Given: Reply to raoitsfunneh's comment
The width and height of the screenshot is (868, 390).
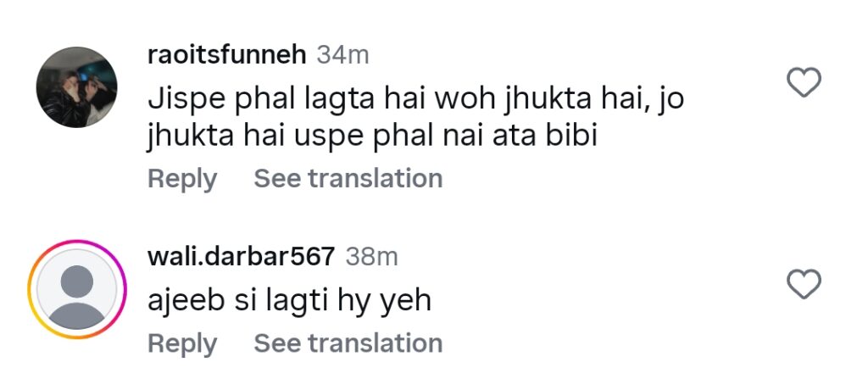Looking at the screenshot, I should (182, 179).
